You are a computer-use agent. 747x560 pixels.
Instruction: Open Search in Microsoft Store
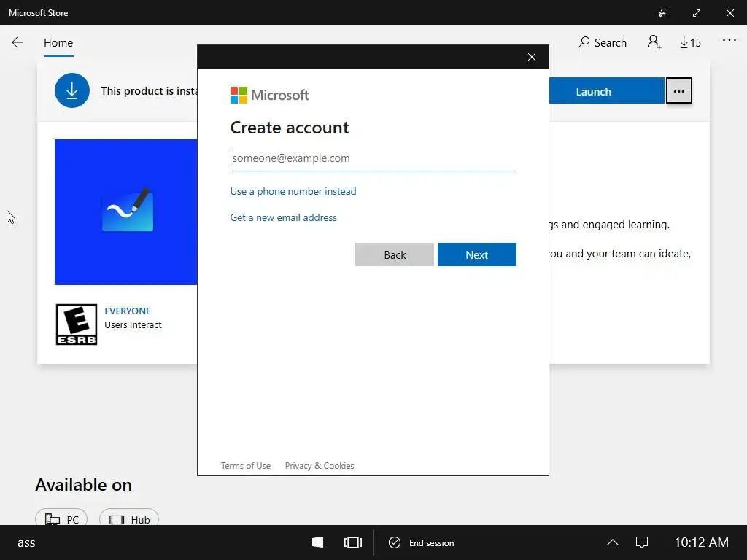(602, 43)
